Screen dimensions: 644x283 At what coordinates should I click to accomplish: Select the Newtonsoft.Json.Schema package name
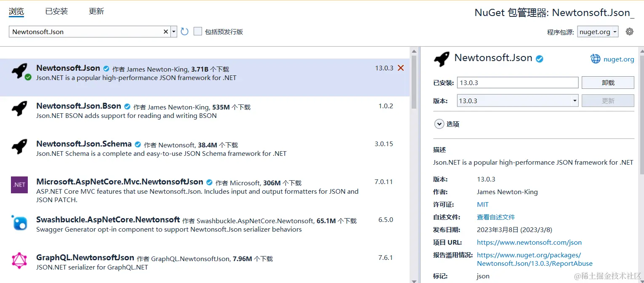click(84, 144)
